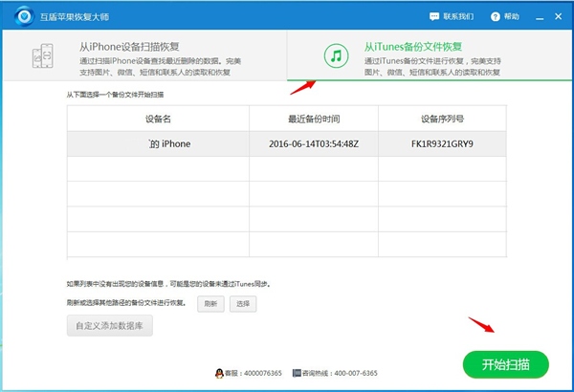
Task: Click hotline number 400-007-6365
Action: coord(356,373)
